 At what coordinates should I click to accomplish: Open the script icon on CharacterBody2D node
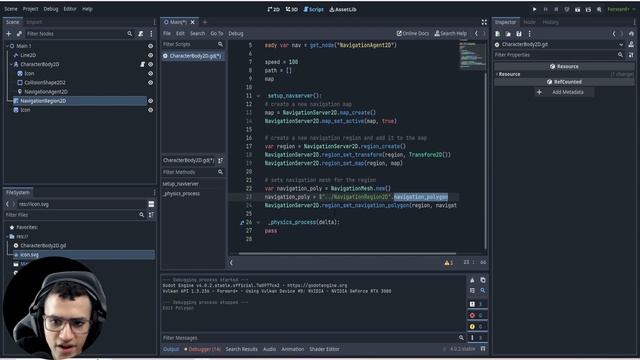point(142,64)
